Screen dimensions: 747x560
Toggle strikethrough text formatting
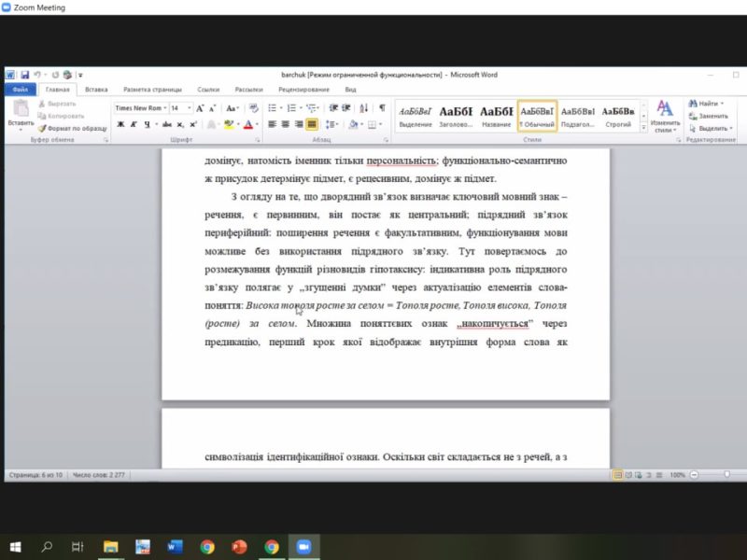[166, 124]
